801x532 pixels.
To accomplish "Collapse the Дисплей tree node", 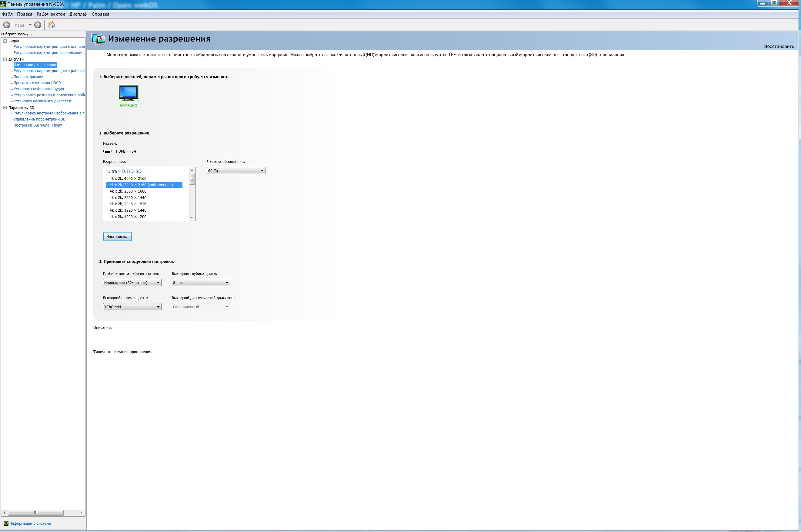I will pyautogui.click(x=5, y=59).
